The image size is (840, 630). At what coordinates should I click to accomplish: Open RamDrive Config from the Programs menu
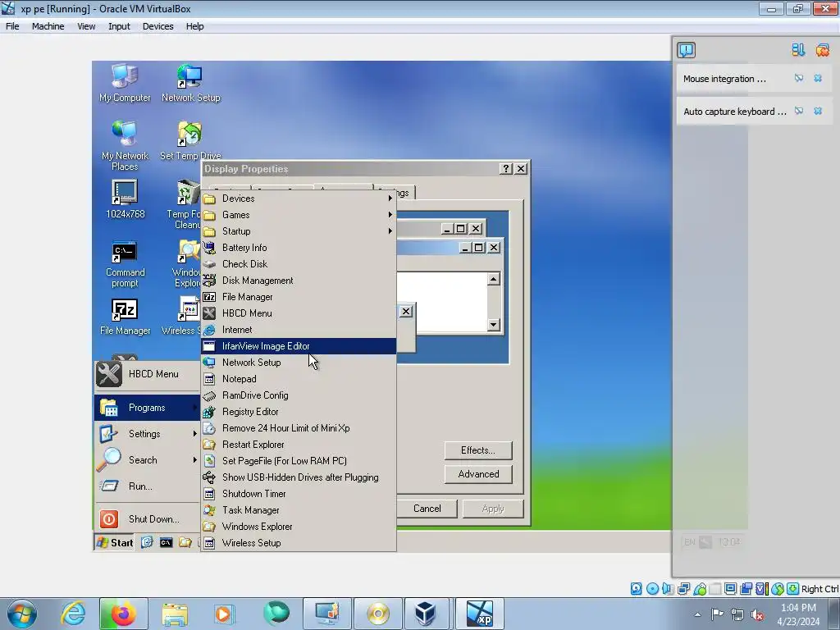click(x=299, y=395)
